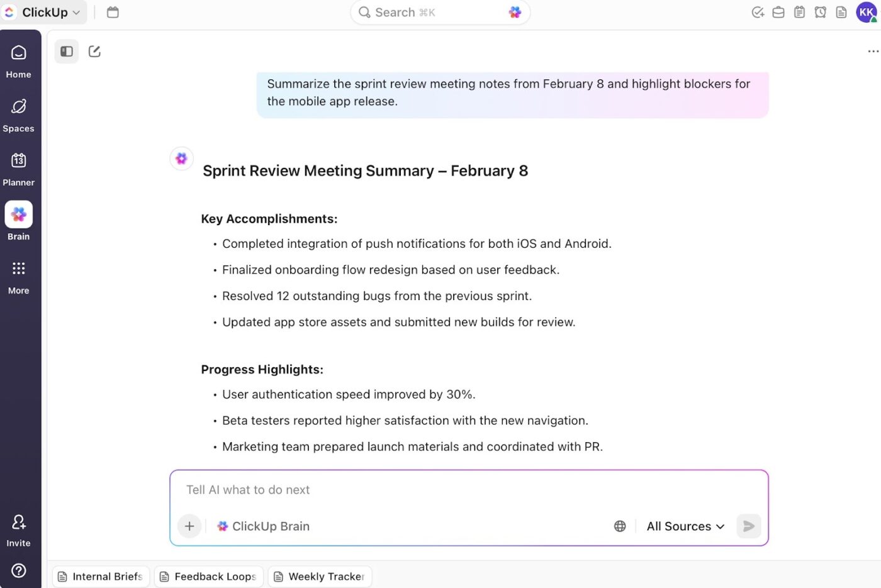The width and height of the screenshot is (881, 588).
Task: Open the Brain section in the sidebar
Action: pos(18,220)
